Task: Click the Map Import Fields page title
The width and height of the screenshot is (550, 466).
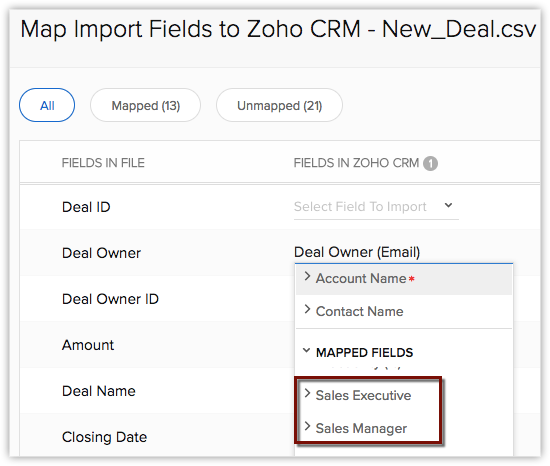Action: [x=278, y=29]
